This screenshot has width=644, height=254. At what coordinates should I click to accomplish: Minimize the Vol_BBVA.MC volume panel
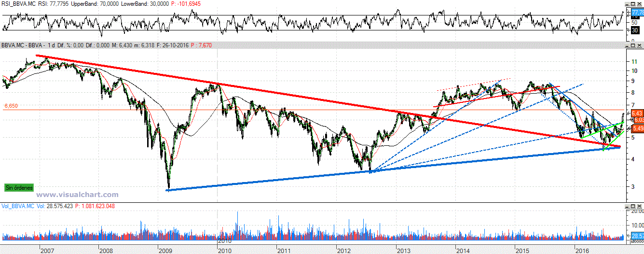coord(627,207)
